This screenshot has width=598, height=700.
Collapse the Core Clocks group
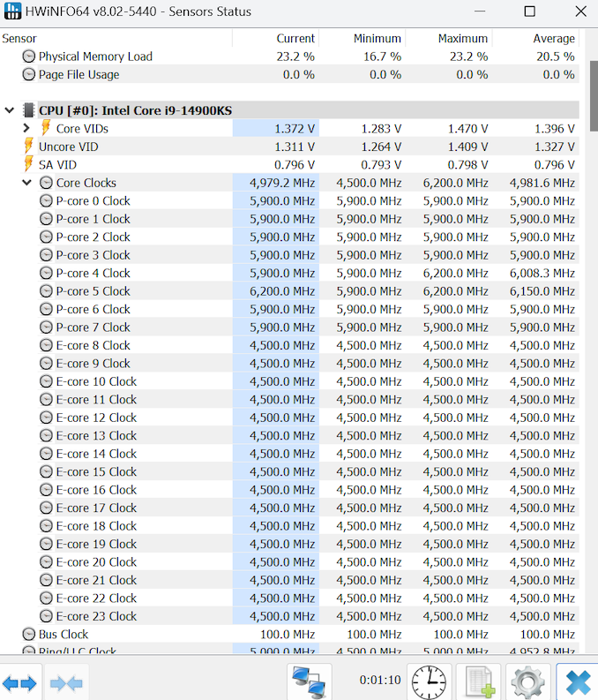pos(27,182)
